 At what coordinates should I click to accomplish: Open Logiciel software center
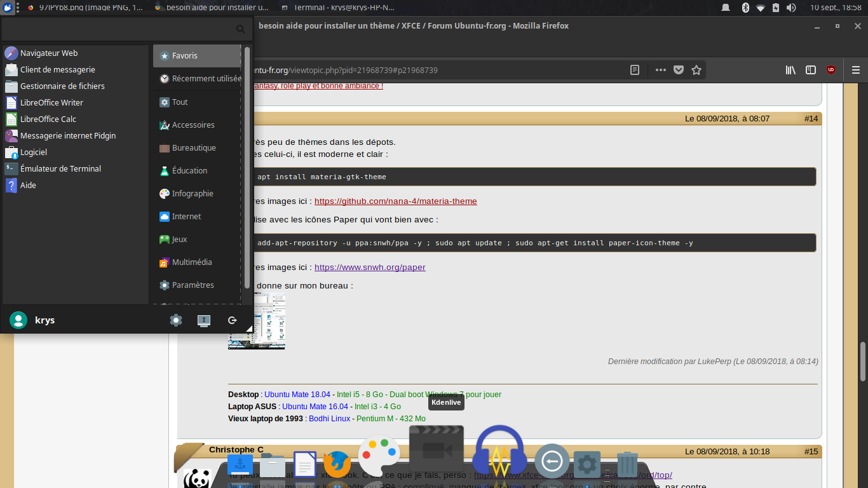point(76,152)
